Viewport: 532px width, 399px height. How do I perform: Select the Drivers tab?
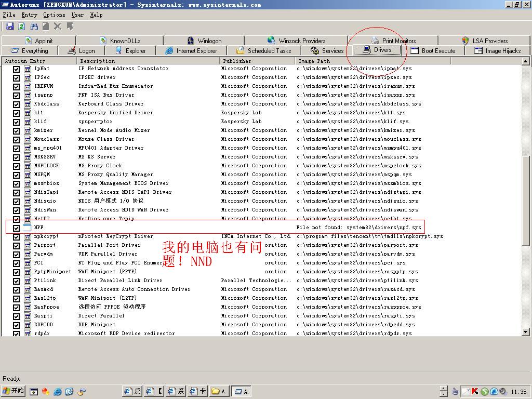377,50
